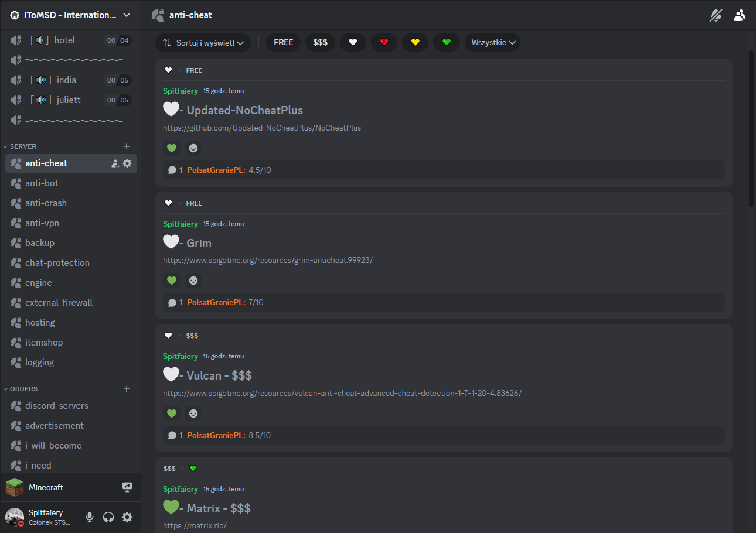Add channel to ORDERS category
The image size is (756, 533).
point(127,389)
